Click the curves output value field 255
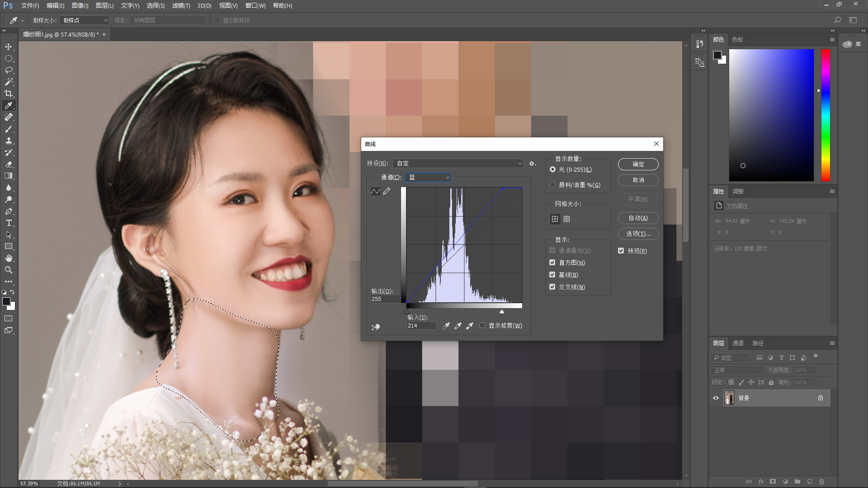This screenshot has width=868, height=488. pos(385,299)
